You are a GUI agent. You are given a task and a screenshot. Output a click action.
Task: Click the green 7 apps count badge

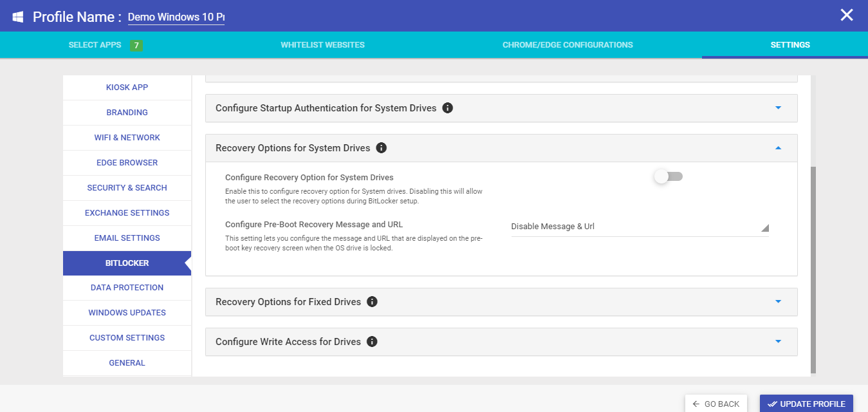click(x=136, y=45)
